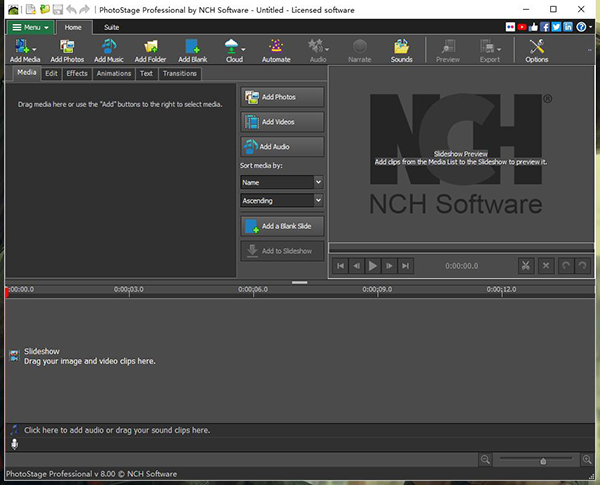Open the sort by Name dropdown
600x485 pixels.
tap(282, 182)
